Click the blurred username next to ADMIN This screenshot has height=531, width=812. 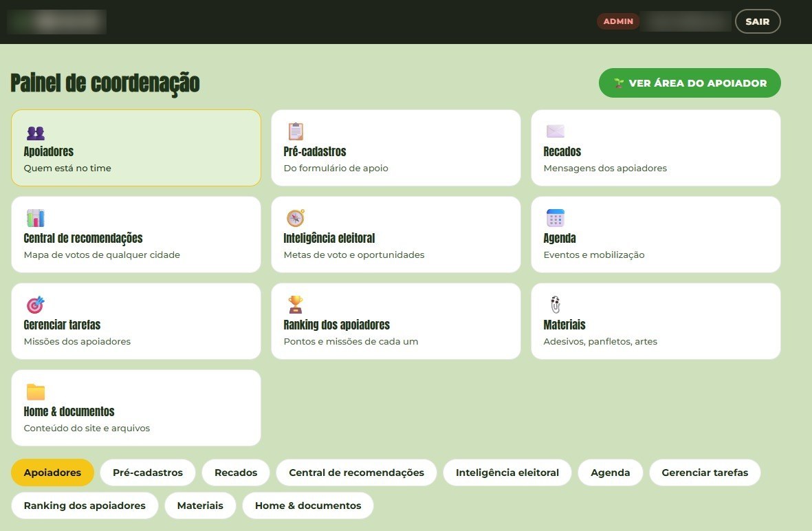click(685, 21)
